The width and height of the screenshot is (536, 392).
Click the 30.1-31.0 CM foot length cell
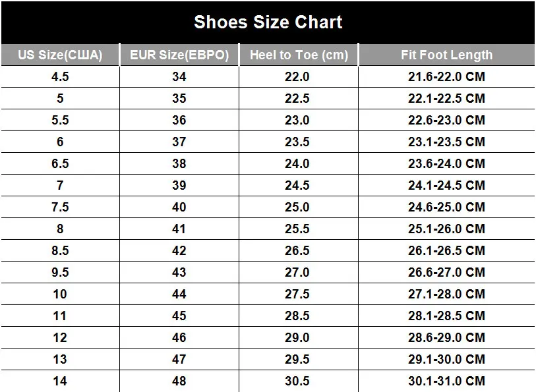446,381
